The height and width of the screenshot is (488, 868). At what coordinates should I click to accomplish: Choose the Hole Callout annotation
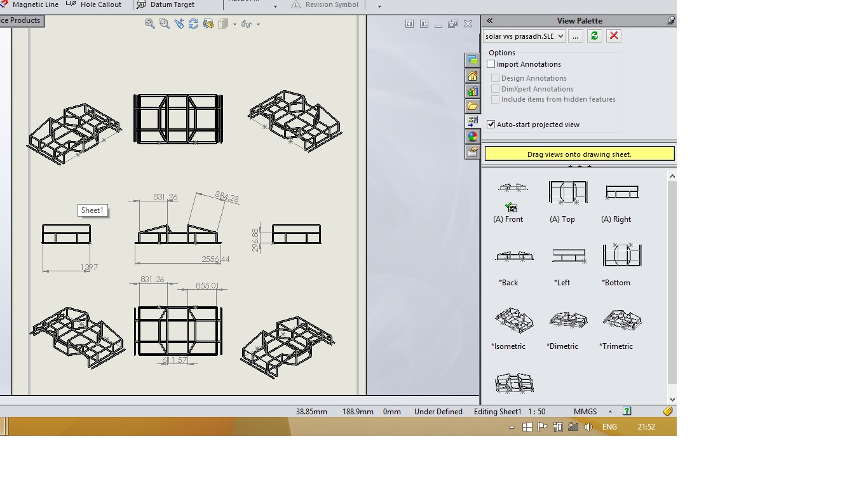[x=93, y=4]
